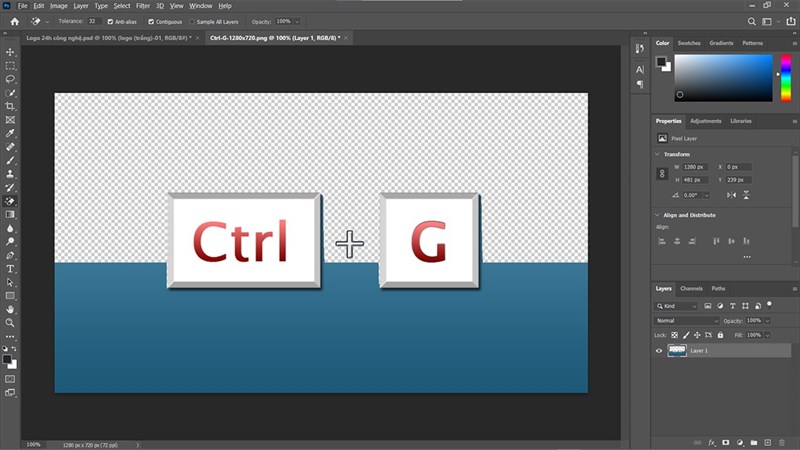Toggle lock position
This screenshot has width=800, height=450.
pyautogui.click(x=697, y=335)
